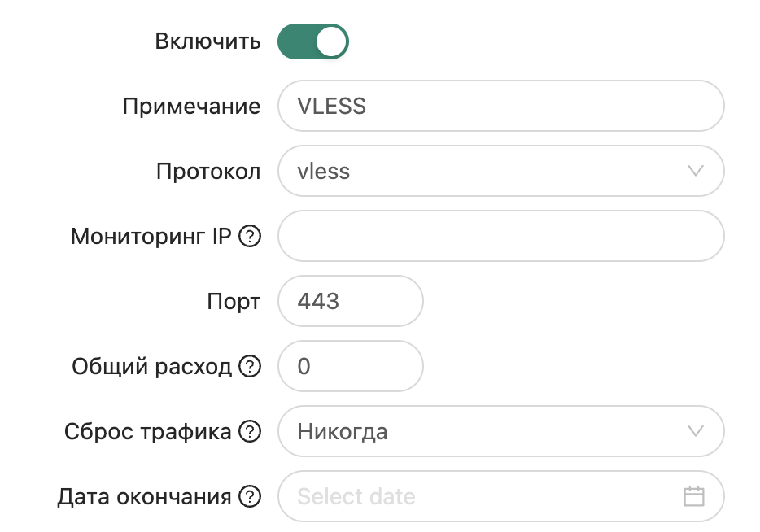760x532 pixels.
Task: Focus the Порт field showing 443
Action: click(x=350, y=301)
